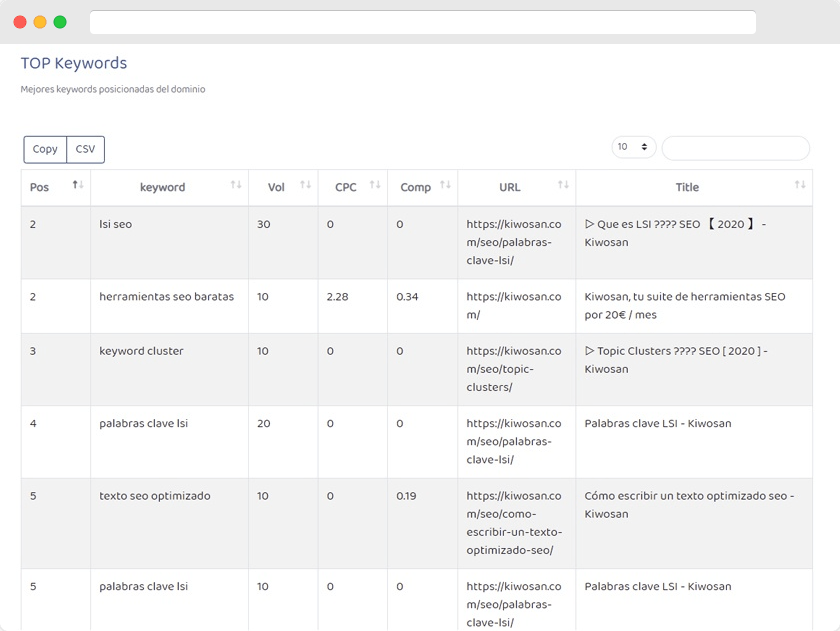Click the URL in the 'lsi seo' row
Viewport: 840px width, 631px height.
click(514, 242)
